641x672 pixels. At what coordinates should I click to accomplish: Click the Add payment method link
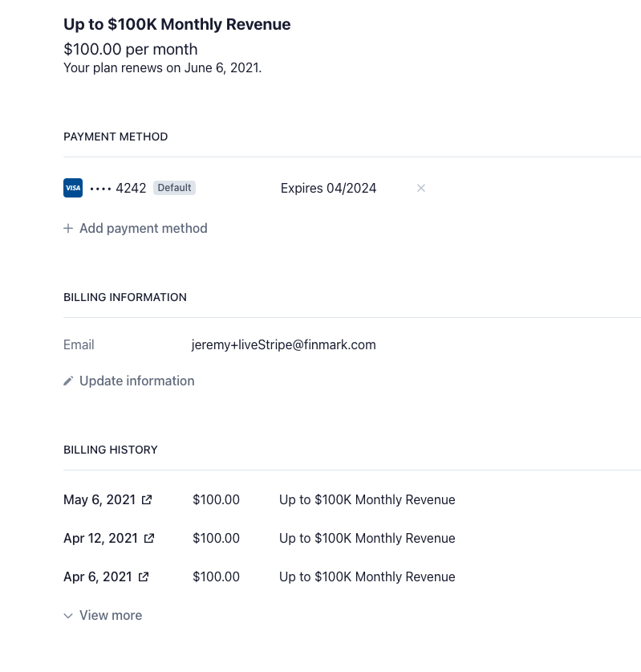(143, 229)
